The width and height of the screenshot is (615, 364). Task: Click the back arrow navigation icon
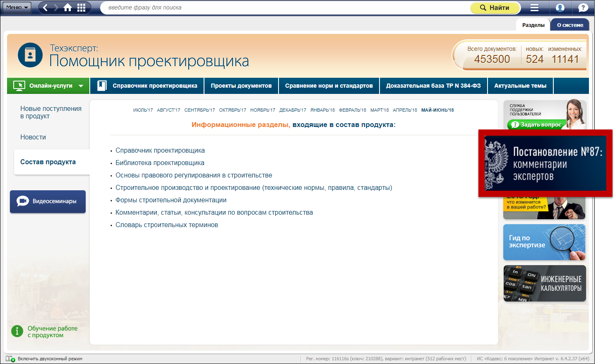pos(46,7)
